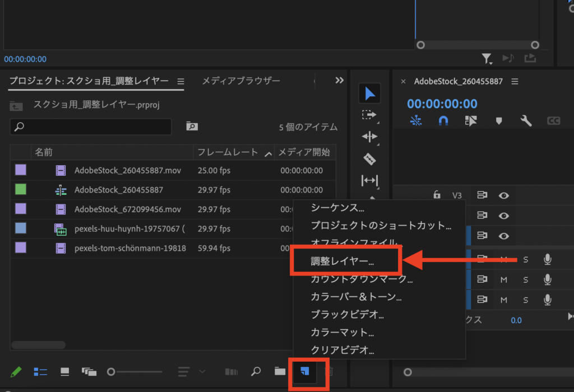The image size is (574, 392).
Task: Expand hidden panel tabs with double chevron
Action: [x=339, y=81]
